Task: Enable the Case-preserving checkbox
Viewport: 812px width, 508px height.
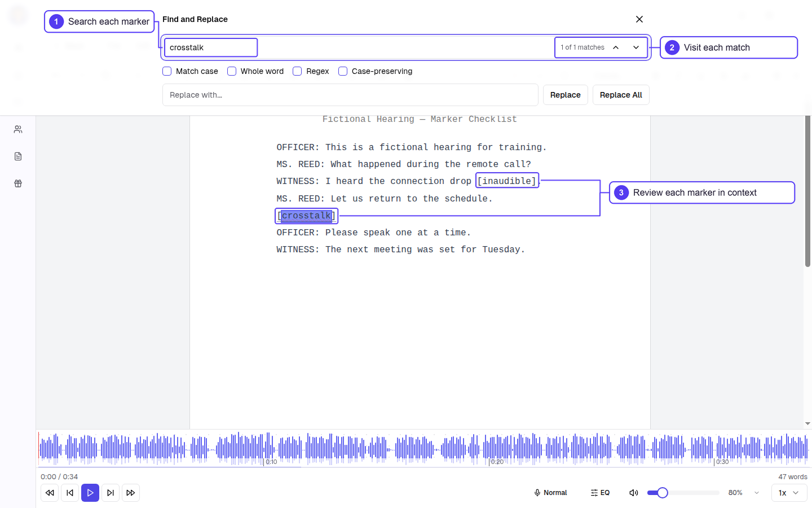Action: pos(343,71)
